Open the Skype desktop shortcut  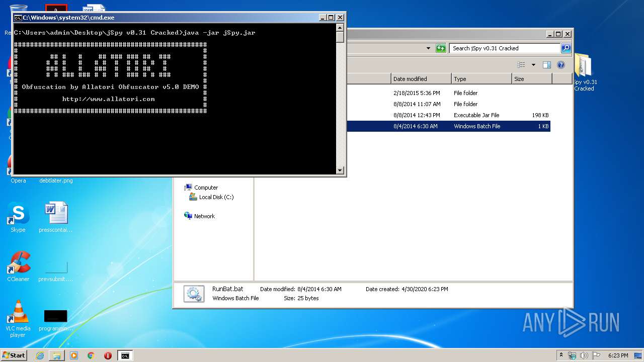pos(18,217)
